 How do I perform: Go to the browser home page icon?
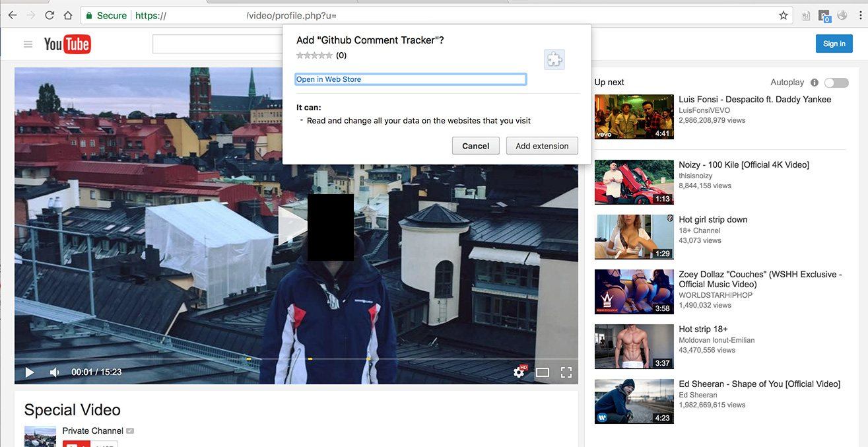[68, 15]
